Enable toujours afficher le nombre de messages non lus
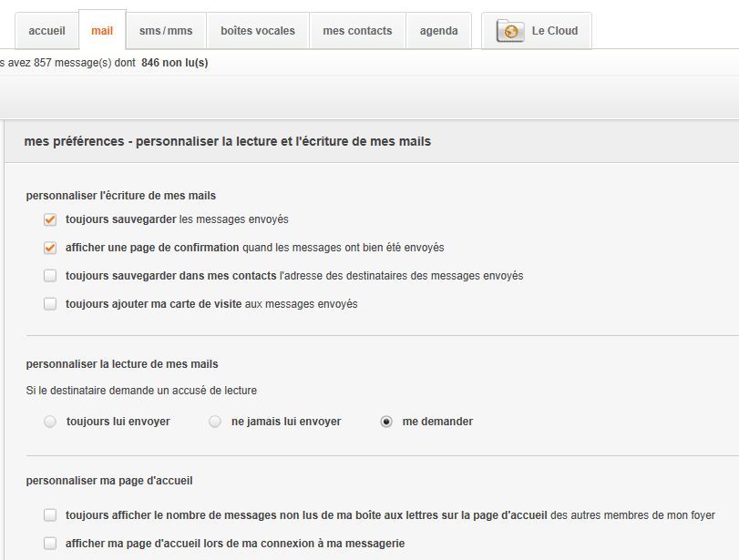The width and height of the screenshot is (739, 560). coord(50,515)
